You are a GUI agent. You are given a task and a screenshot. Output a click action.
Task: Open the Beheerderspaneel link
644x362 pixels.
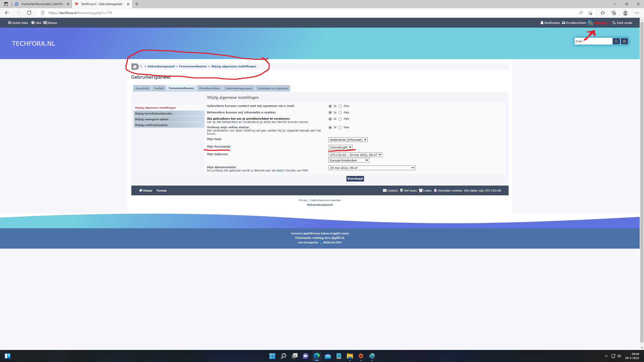320,205
